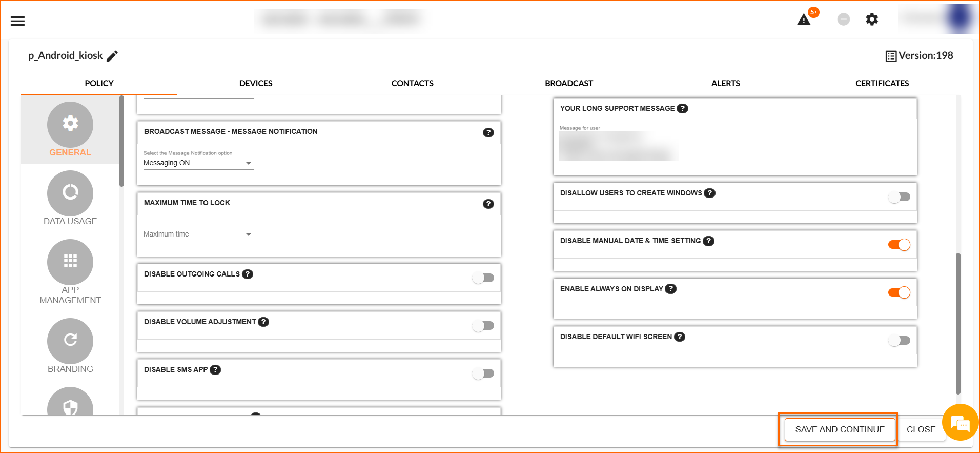Click the p_Android_kiosk policy name
The height and width of the screenshot is (453, 980).
(66, 55)
